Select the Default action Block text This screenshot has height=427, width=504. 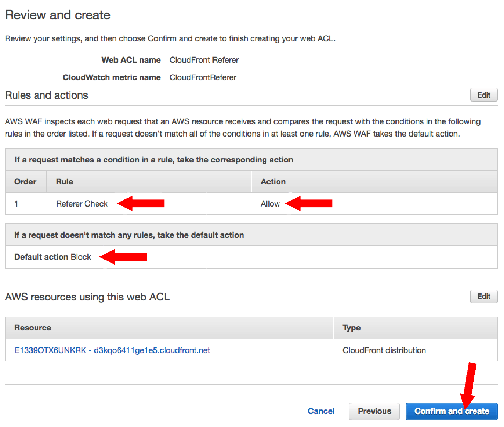pos(53,257)
